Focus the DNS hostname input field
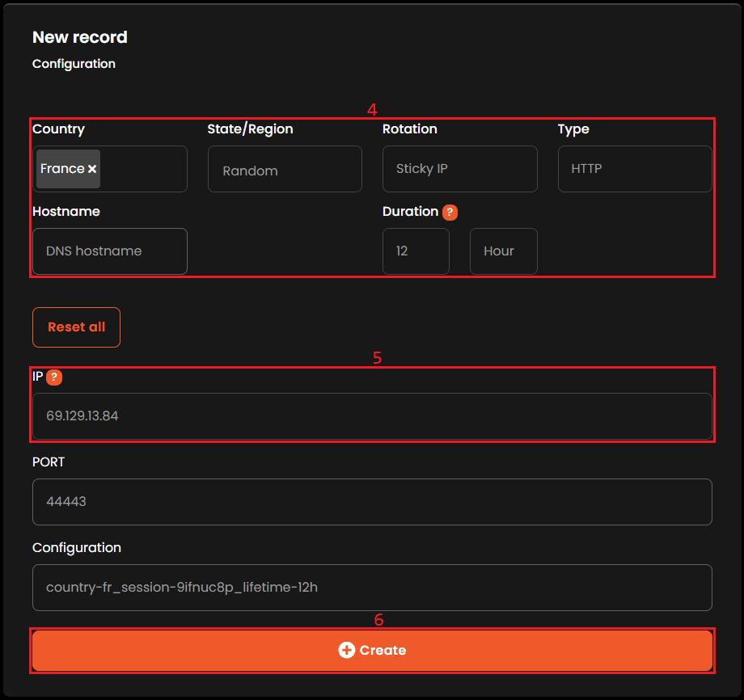 click(110, 251)
